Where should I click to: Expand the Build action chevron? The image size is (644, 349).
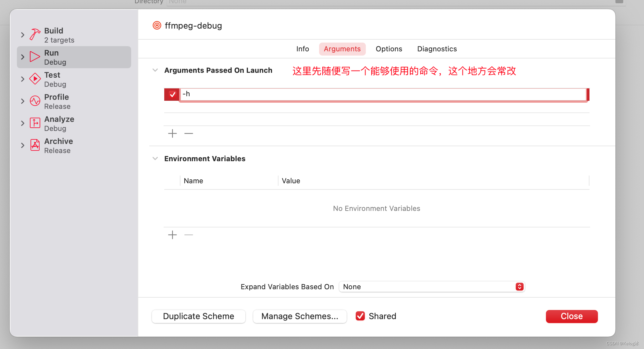point(22,35)
